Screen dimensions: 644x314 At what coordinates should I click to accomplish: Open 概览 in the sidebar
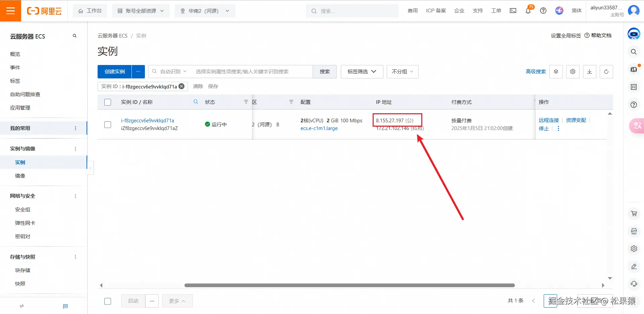coord(15,54)
